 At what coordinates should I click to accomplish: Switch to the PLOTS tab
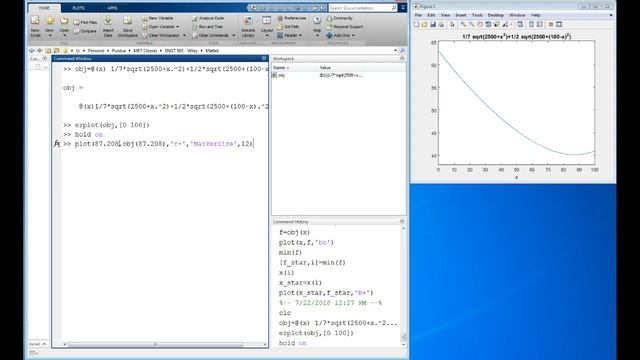tap(78, 8)
